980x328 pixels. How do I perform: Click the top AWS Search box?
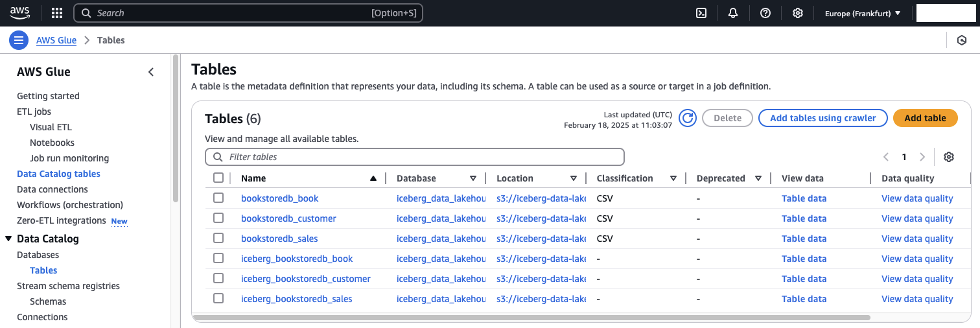coord(248,13)
